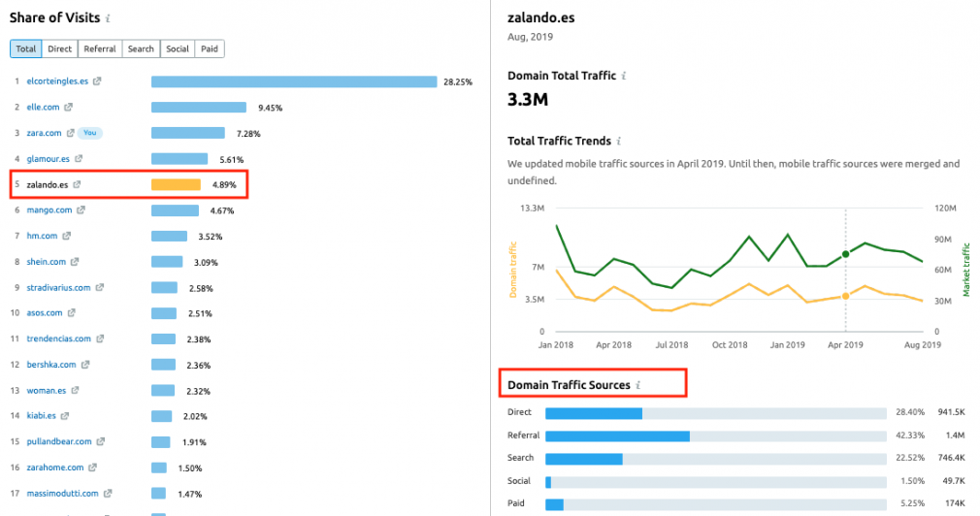Screen dimensions: 980x516
Task: Switch to the Paid tab
Action: pyautogui.click(x=210, y=48)
